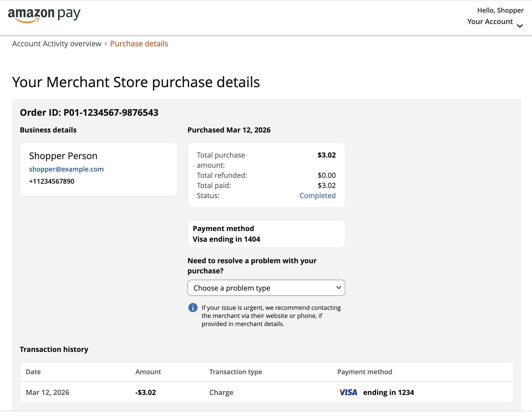Image resolution: width=532 pixels, height=416 pixels.
Task: Click the Purchase details breadcrumb
Action: click(x=139, y=44)
